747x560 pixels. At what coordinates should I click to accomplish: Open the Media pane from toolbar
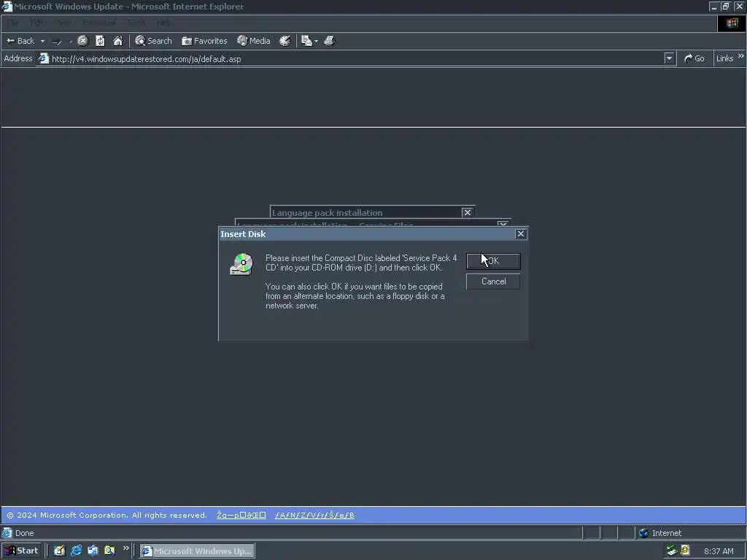coord(254,41)
